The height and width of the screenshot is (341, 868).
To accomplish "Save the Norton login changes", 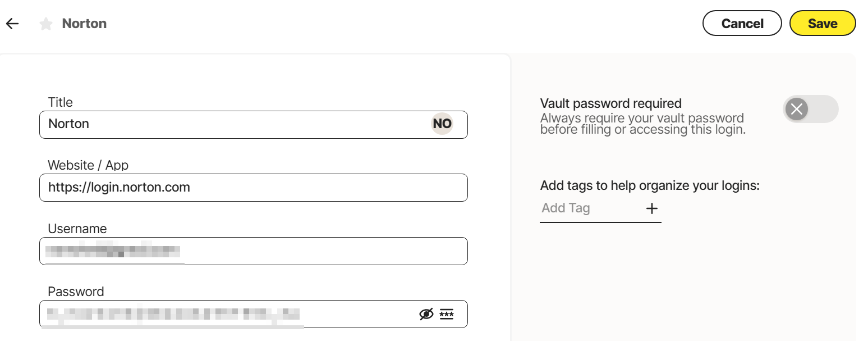I will point(823,24).
